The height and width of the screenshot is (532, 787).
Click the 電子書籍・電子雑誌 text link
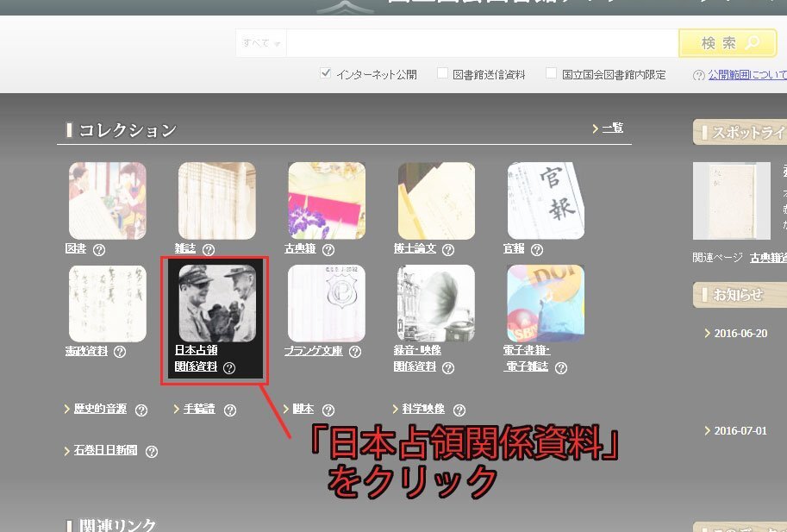pos(527,359)
